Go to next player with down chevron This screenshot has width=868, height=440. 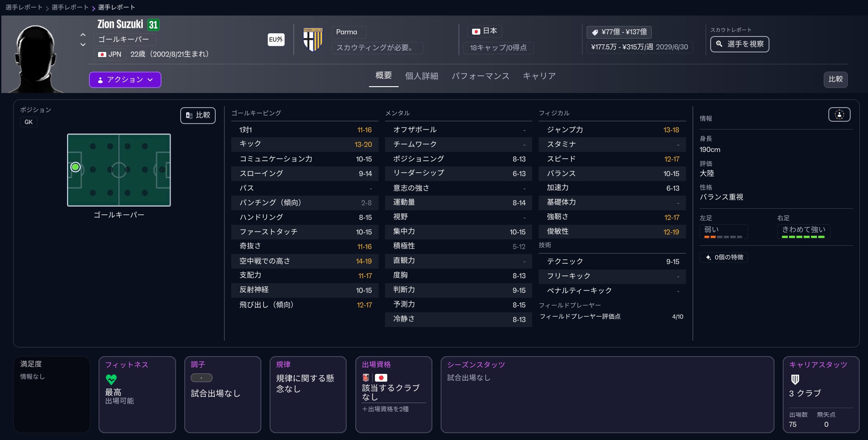pyautogui.click(x=83, y=45)
